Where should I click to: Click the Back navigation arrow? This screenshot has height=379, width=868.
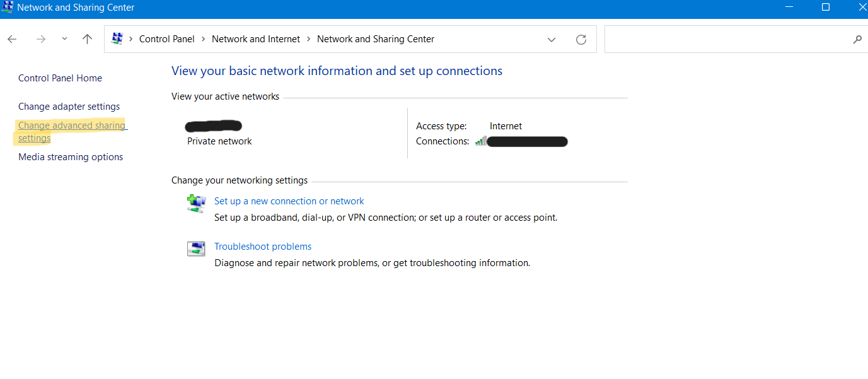(x=12, y=39)
